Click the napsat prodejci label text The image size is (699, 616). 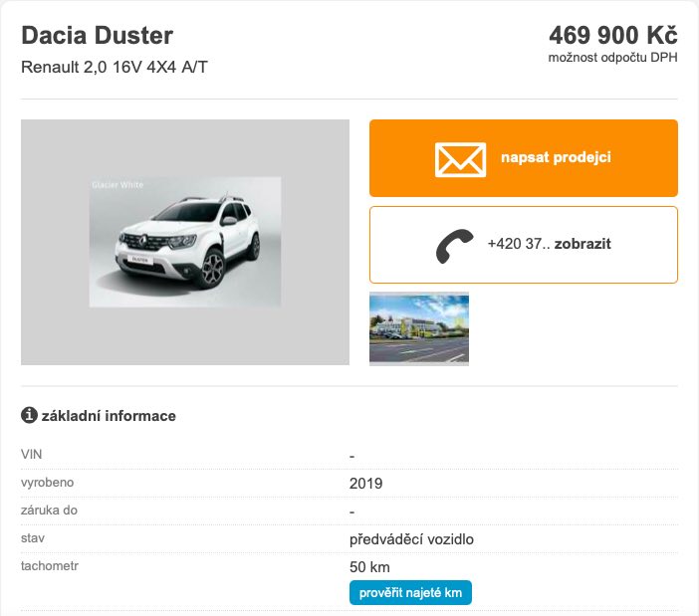tap(556, 157)
